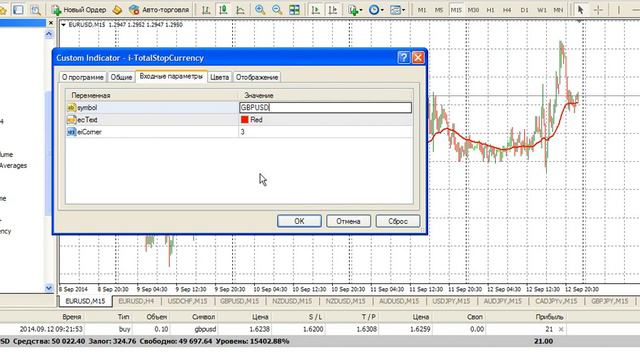
Task: Select the symbol variable row
Action: (152, 107)
